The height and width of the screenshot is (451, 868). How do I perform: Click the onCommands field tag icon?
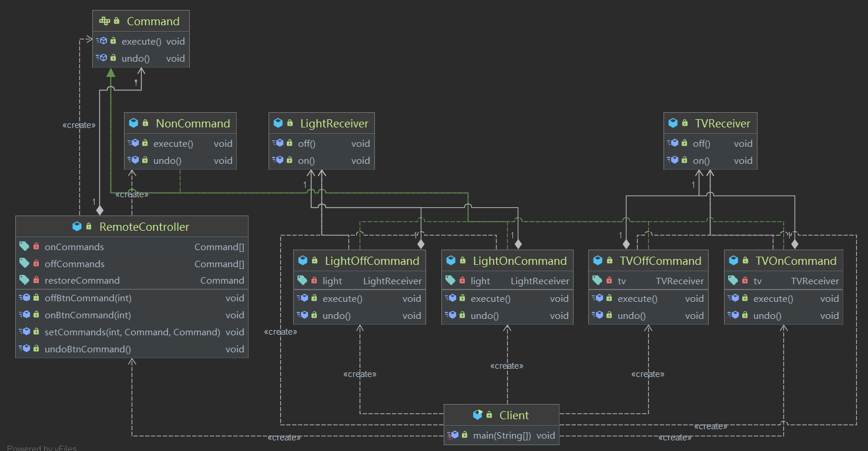tap(24, 247)
